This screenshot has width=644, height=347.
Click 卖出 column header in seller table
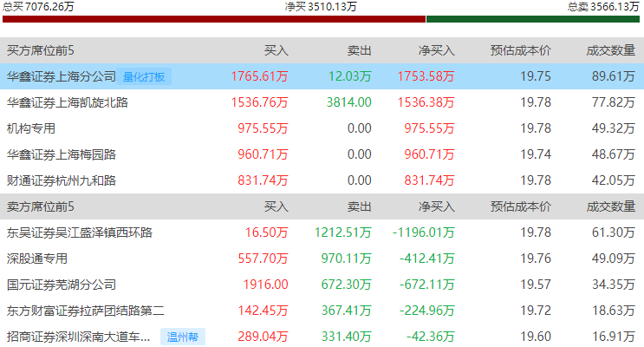tap(360, 206)
